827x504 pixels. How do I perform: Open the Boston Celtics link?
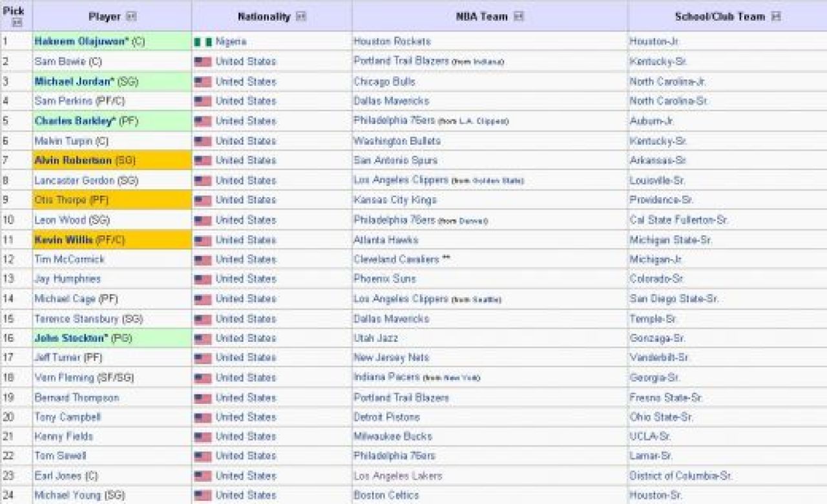[386, 495]
